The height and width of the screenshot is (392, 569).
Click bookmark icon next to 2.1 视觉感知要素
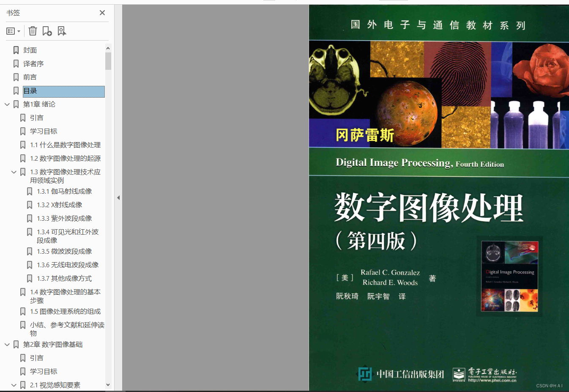pos(23,385)
